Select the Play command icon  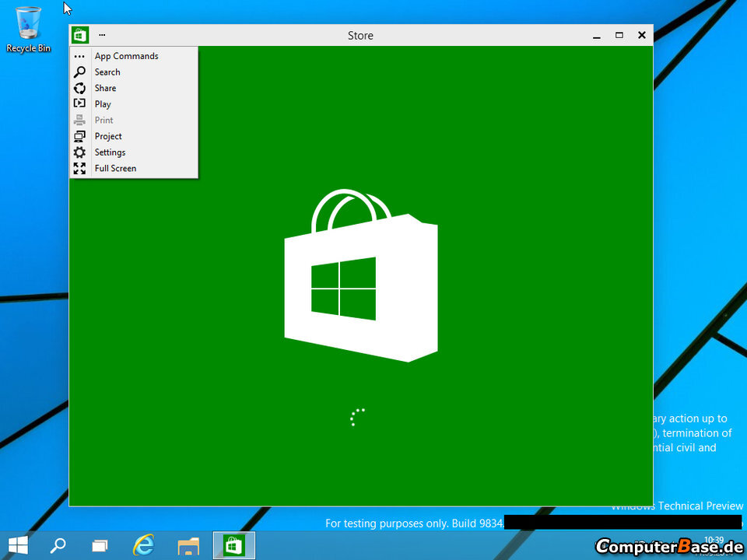pyautogui.click(x=79, y=103)
